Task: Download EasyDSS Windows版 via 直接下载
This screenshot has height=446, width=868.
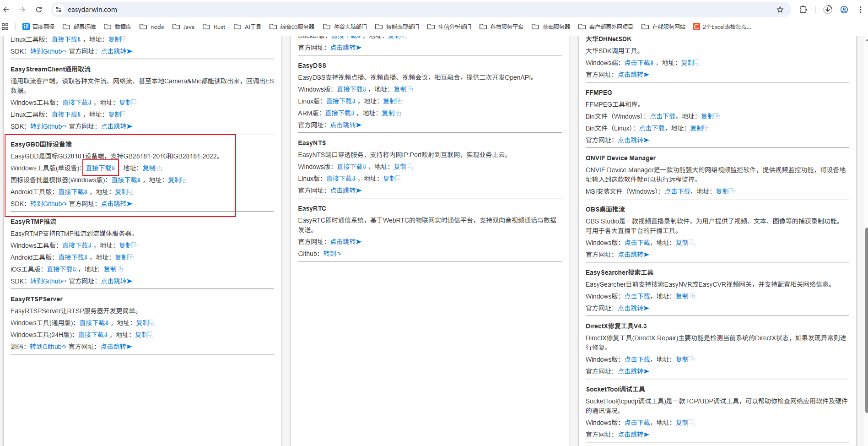Action: point(352,89)
